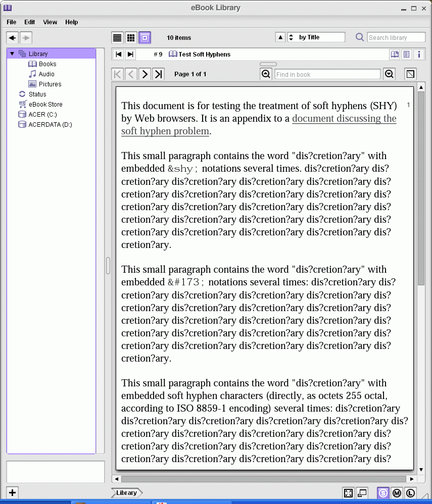Click the '10 items' count label
Image resolution: width=432 pixels, height=504 pixels.
pyautogui.click(x=179, y=37)
